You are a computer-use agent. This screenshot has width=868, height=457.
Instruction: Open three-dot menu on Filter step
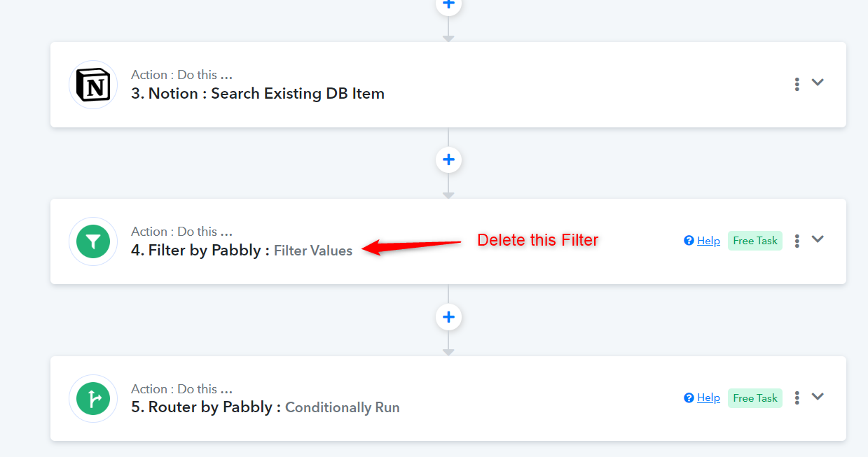coord(797,241)
